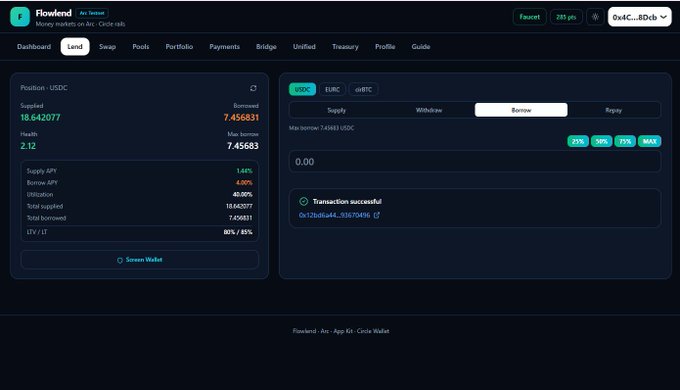Set amount to 50%
680x390 pixels.
(x=602, y=141)
